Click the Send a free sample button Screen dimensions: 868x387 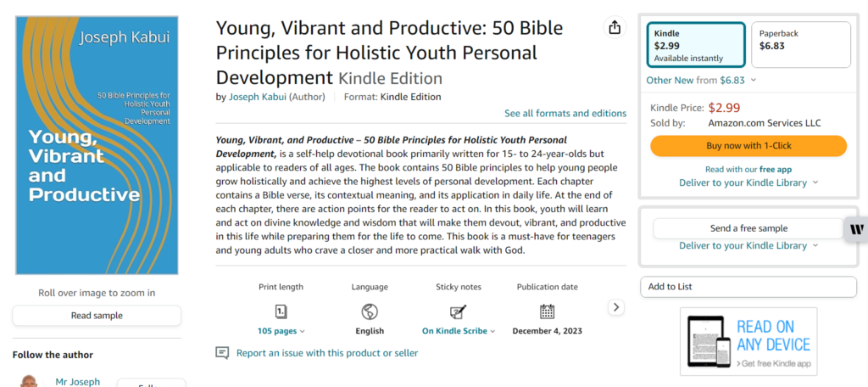pos(748,228)
